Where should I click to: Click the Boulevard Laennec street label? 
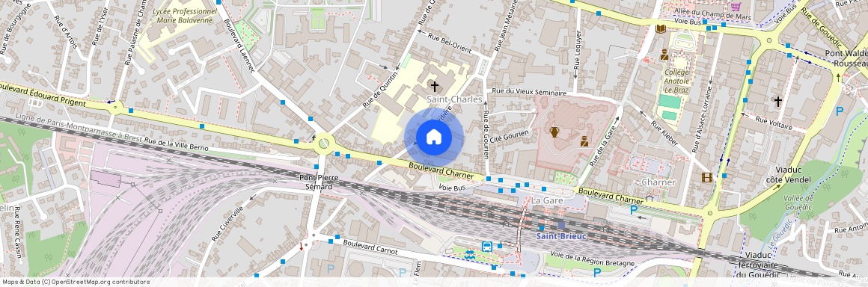point(239,46)
